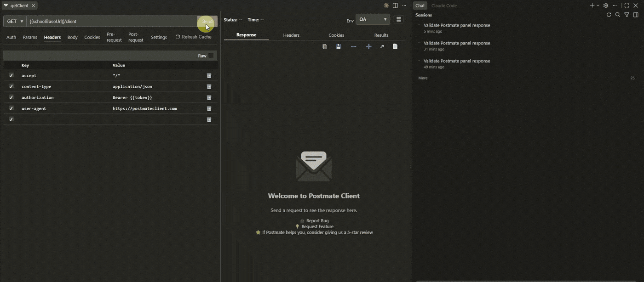This screenshot has width=644, height=282.
Task: Open chat panel ellipsis menu
Action: pos(615,6)
